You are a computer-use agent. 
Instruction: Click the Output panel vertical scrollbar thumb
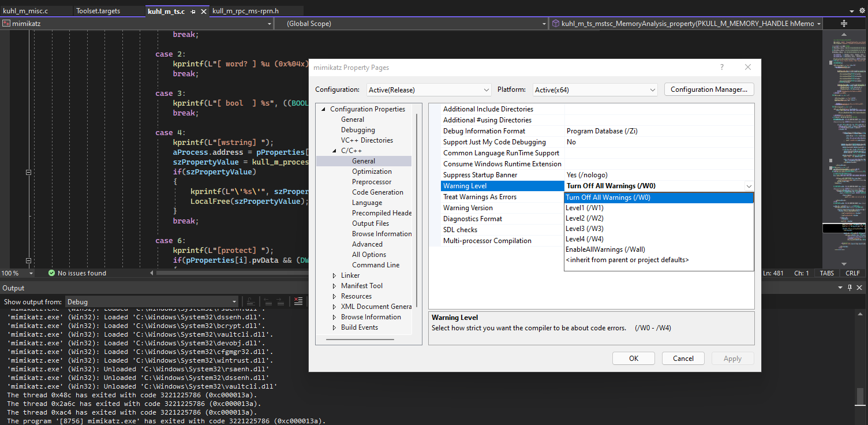tap(860, 396)
